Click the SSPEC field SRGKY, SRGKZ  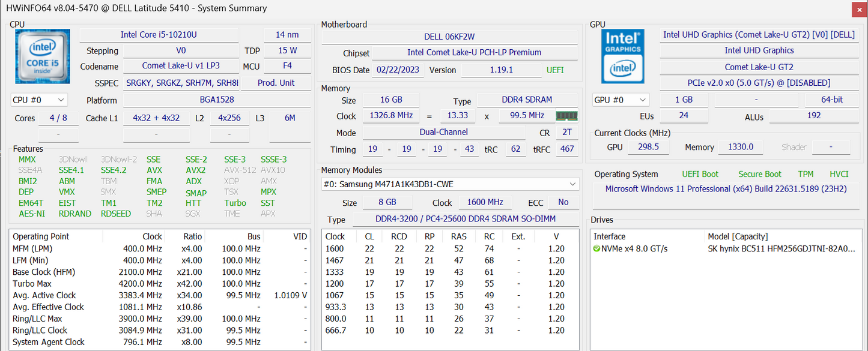point(182,83)
